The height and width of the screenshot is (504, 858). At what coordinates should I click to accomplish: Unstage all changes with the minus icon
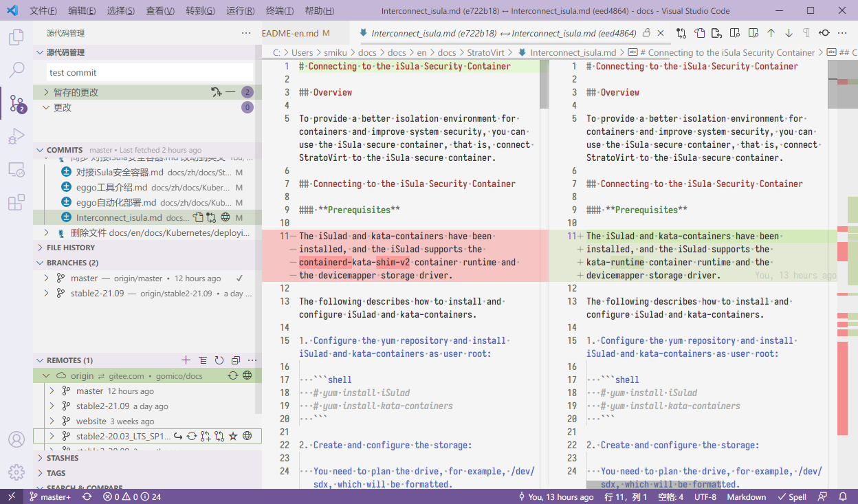click(x=231, y=92)
